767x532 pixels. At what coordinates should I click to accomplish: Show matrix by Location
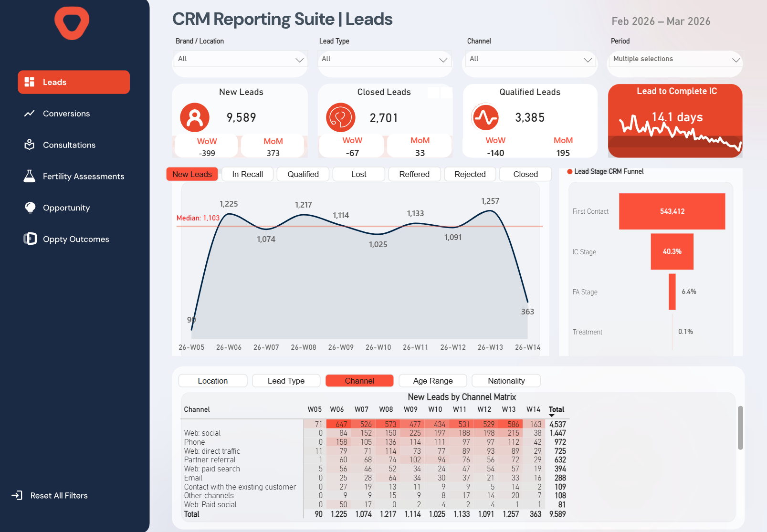tap(213, 381)
